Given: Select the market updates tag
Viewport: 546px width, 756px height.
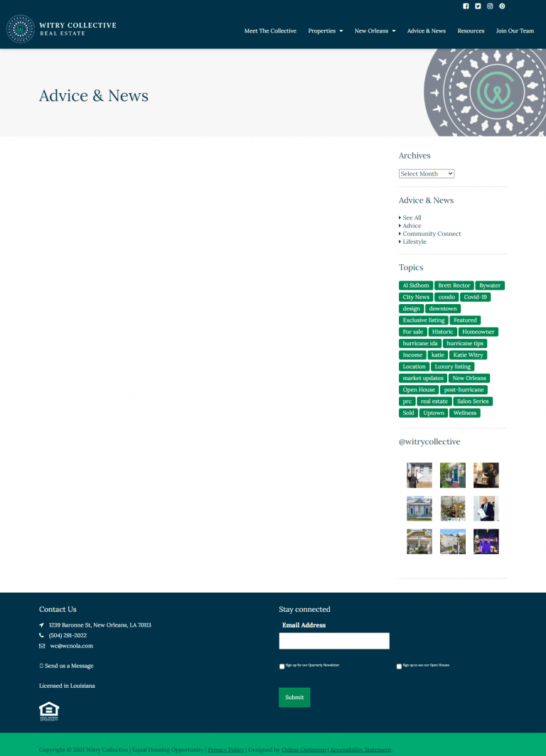Looking at the screenshot, I should pyautogui.click(x=423, y=378).
